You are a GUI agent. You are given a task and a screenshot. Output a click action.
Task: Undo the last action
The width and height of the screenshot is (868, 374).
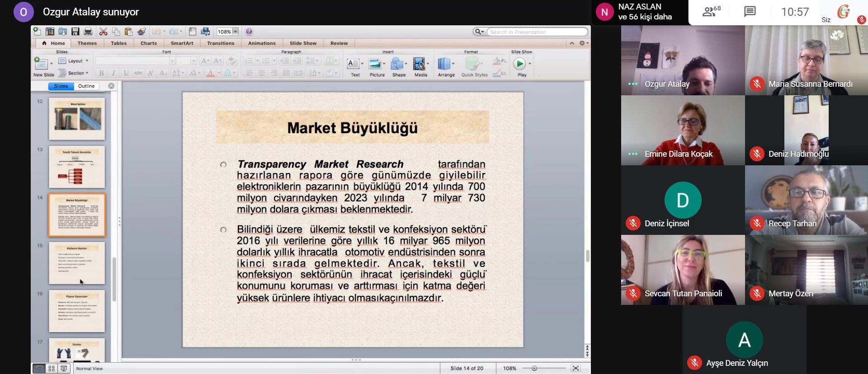[156, 32]
